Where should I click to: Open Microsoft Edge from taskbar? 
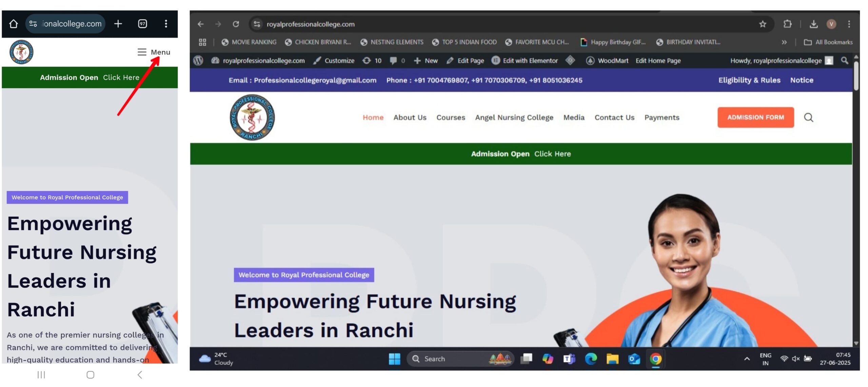point(591,359)
